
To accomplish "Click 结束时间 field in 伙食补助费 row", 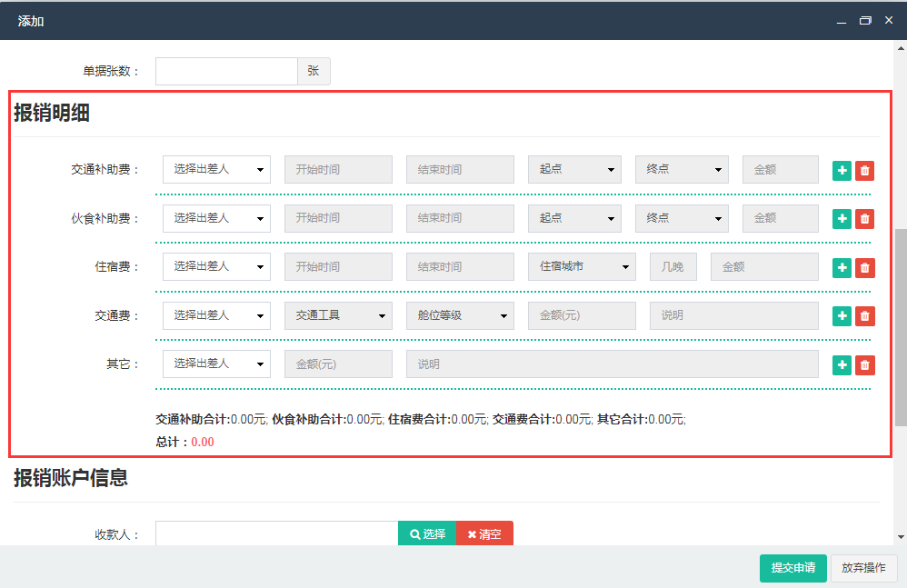I will pos(460,218).
